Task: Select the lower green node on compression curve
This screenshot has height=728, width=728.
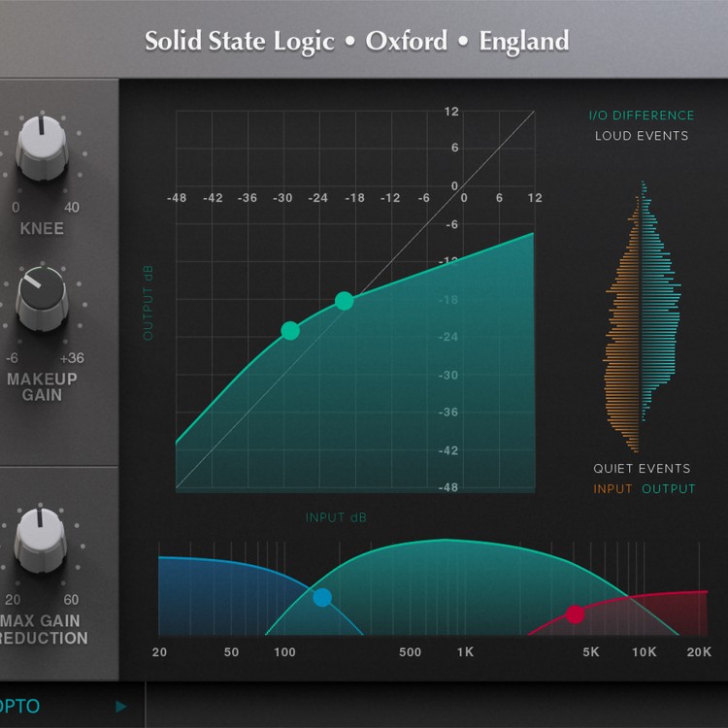Action: pos(290,331)
